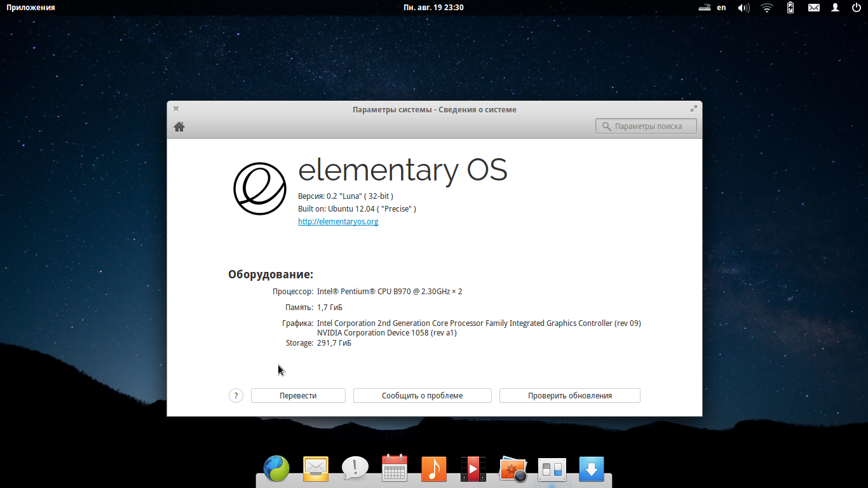868x488 pixels.
Task: Click the version text 0.2 "Luna"
Action: click(x=346, y=196)
